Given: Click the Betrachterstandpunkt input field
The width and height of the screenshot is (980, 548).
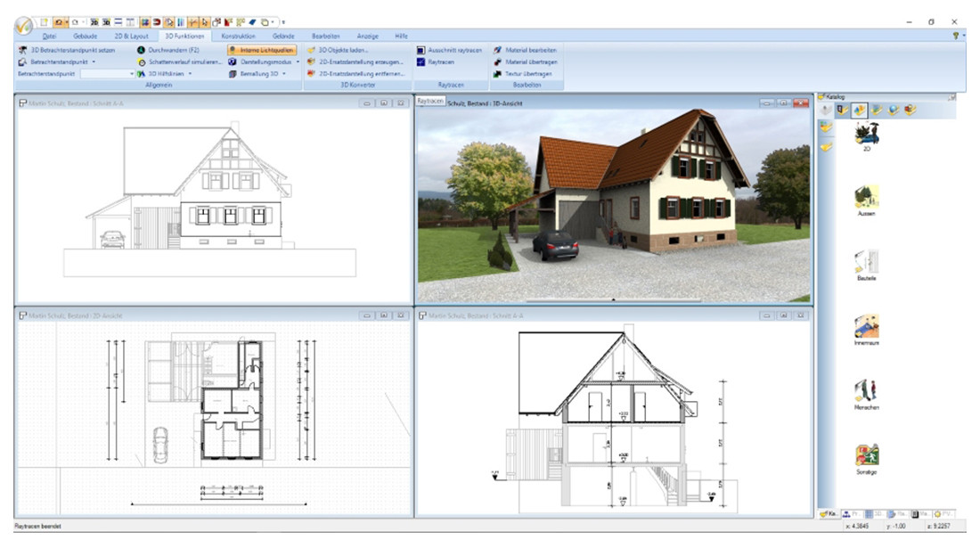Looking at the screenshot, I should pos(104,74).
